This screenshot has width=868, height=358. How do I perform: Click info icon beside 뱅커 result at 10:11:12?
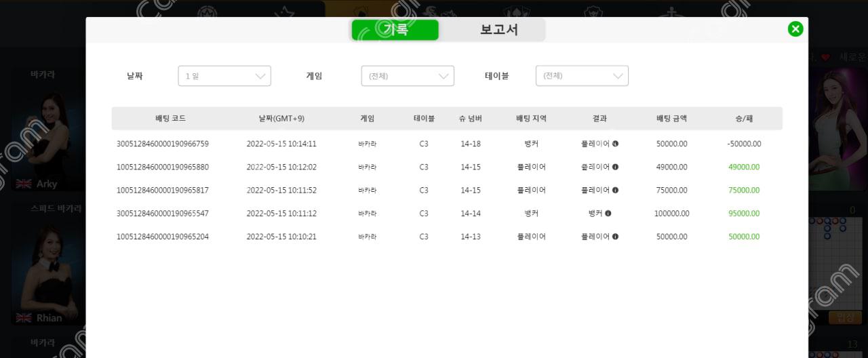point(608,213)
